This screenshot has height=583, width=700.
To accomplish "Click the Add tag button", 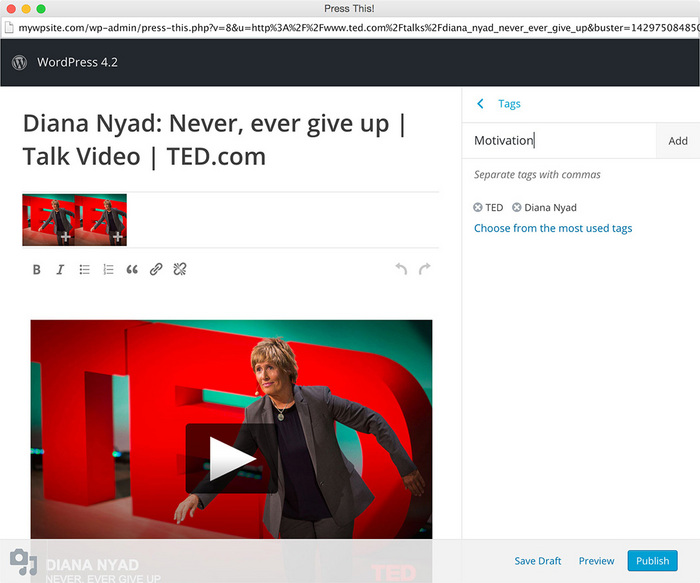I will pyautogui.click(x=678, y=141).
